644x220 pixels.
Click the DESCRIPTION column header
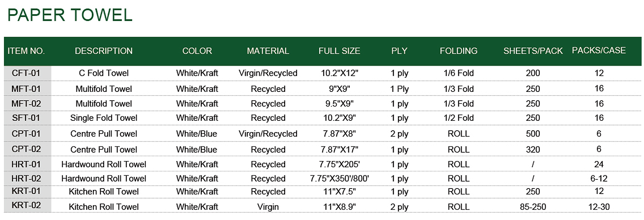coord(104,51)
